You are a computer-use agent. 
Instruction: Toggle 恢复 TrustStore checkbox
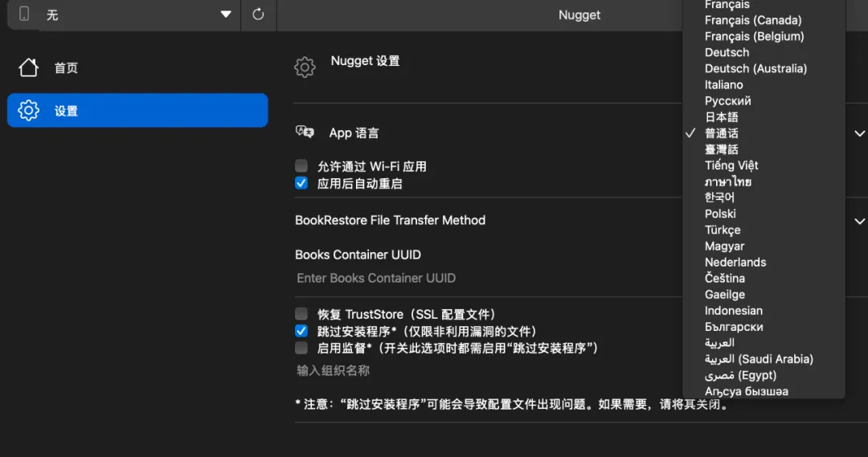pos(301,314)
